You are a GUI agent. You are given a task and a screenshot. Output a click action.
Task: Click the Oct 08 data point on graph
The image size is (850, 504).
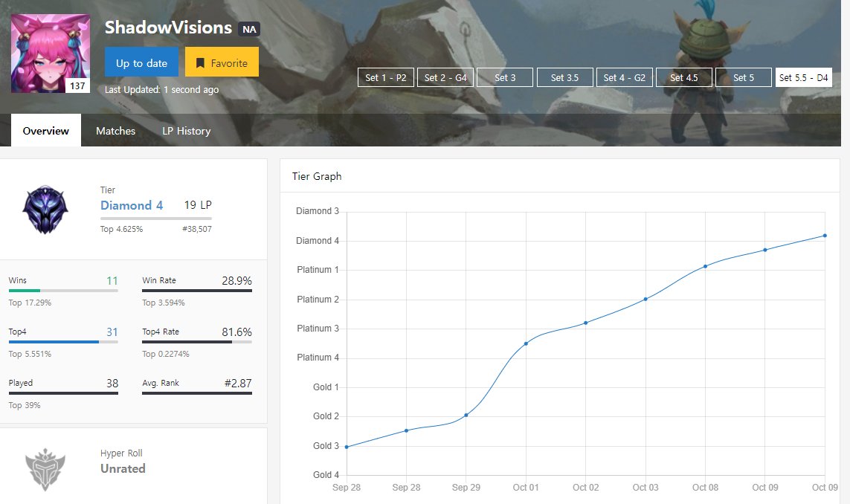[x=705, y=266]
